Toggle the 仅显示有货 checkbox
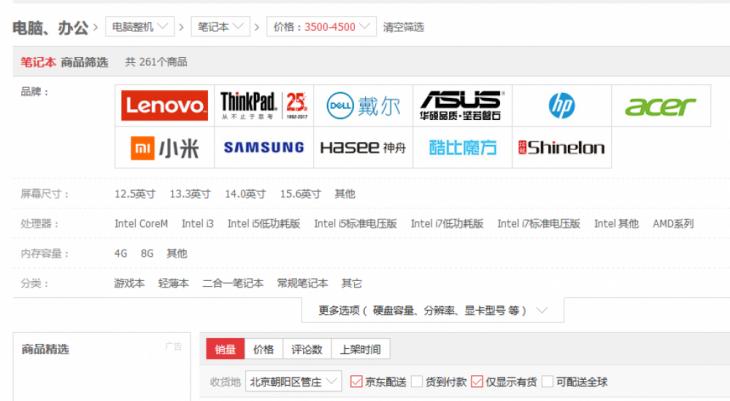This screenshot has height=401, width=730. click(x=477, y=381)
